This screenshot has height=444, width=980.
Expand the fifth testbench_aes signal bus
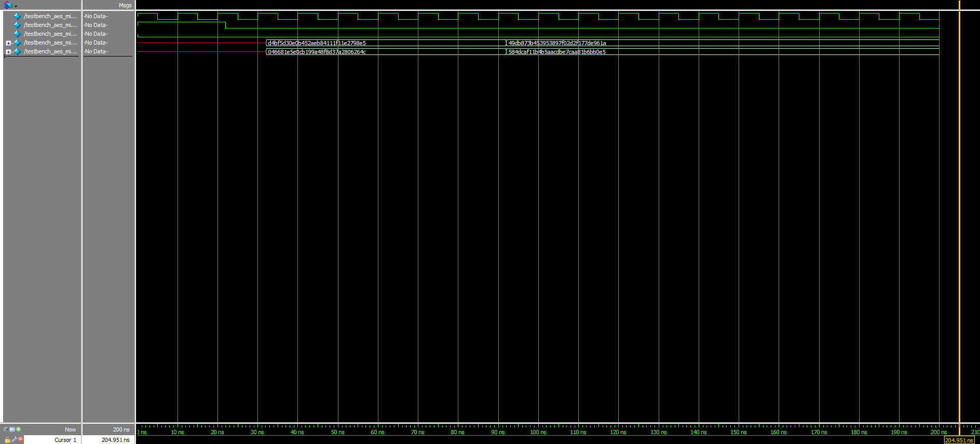point(8,52)
